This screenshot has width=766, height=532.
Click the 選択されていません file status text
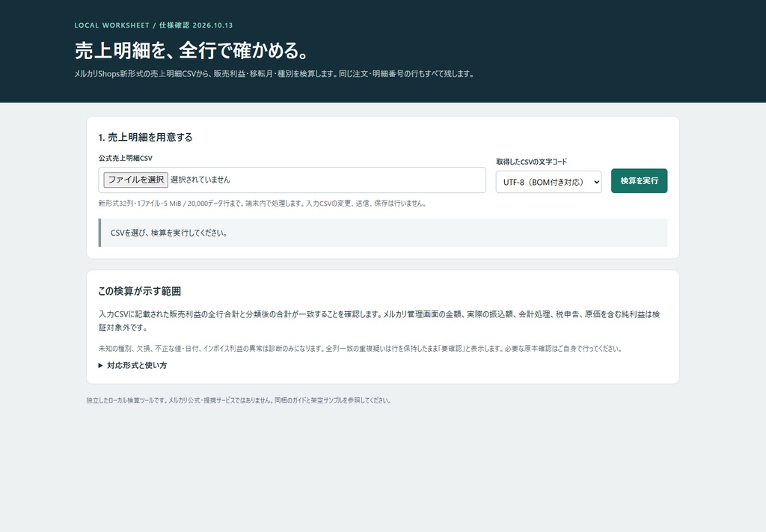pyautogui.click(x=200, y=180)
